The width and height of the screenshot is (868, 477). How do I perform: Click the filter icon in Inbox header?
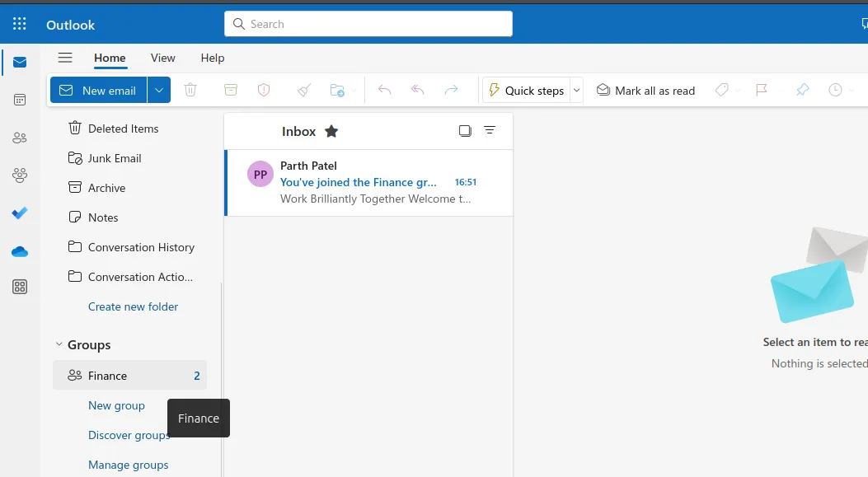pyautogui.click(x=490, y=131)
